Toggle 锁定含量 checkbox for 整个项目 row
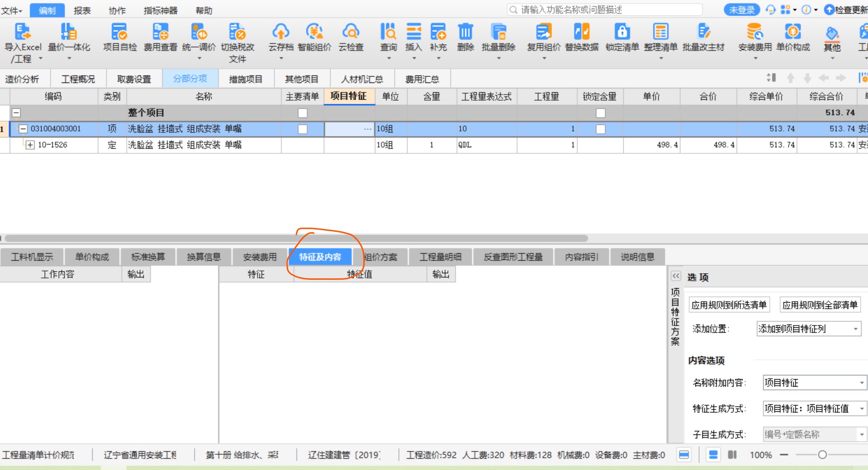868x470 pixels. [x=601, y=113]
